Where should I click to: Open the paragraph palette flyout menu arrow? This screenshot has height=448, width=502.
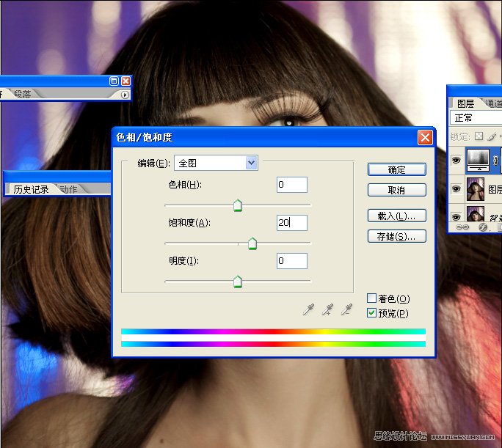pos(125,95)
